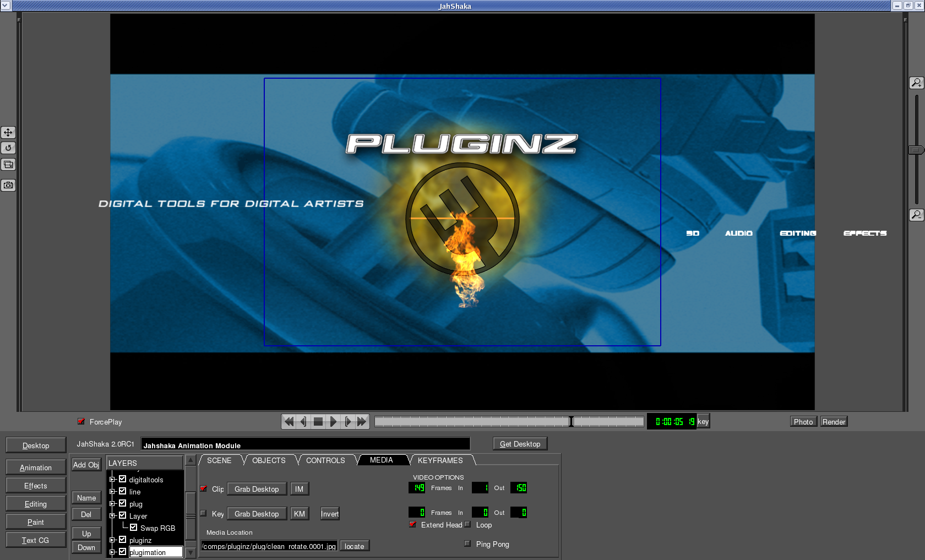
Task: Expand the line layer node
Action: click(112, 492)
